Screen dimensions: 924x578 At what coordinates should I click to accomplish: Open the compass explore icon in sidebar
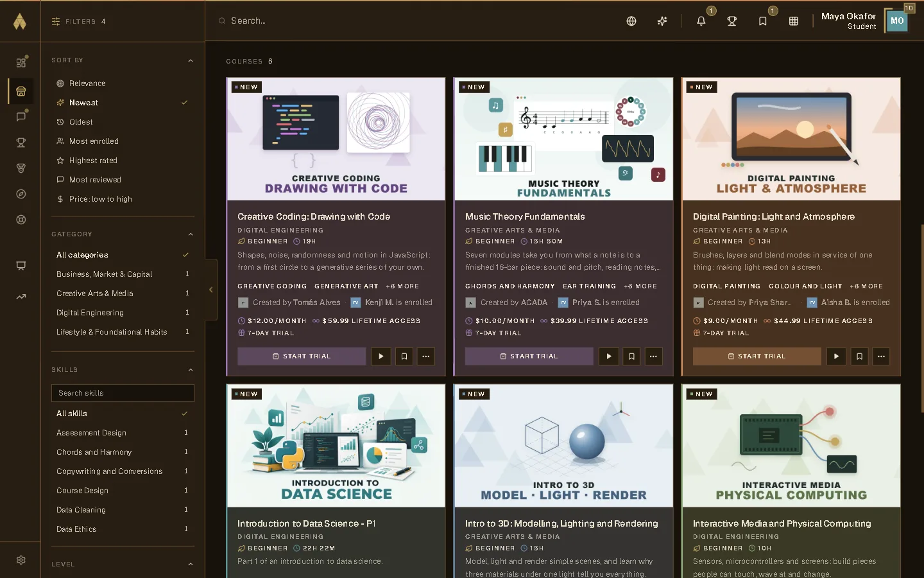point(21,194)
